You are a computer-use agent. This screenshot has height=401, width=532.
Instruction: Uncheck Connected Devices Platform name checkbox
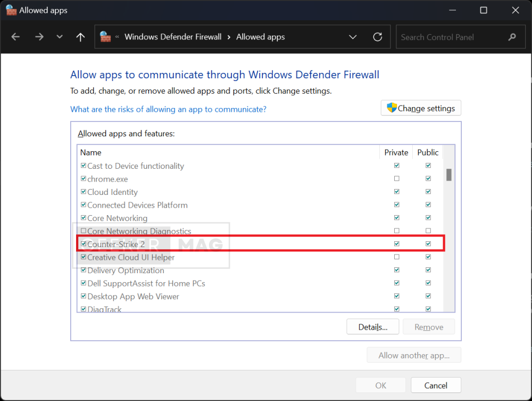click(x=84, y=204)
